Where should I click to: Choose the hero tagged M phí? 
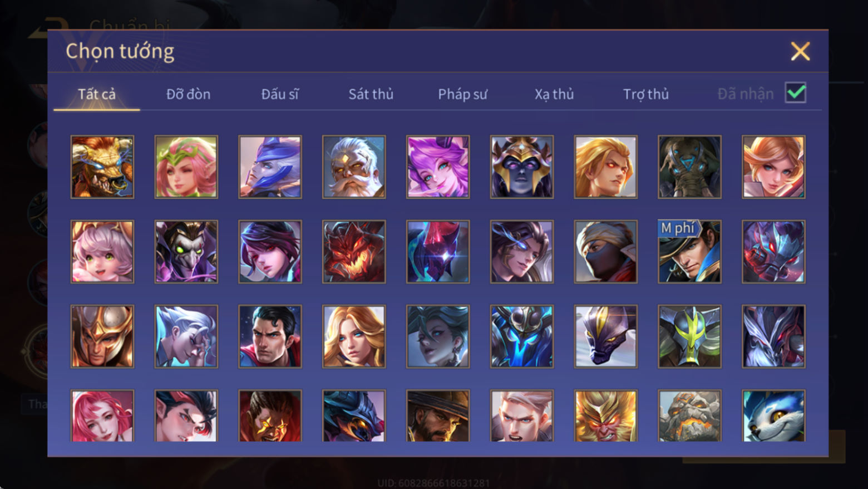pyautogui.click(x=689, y=252)
